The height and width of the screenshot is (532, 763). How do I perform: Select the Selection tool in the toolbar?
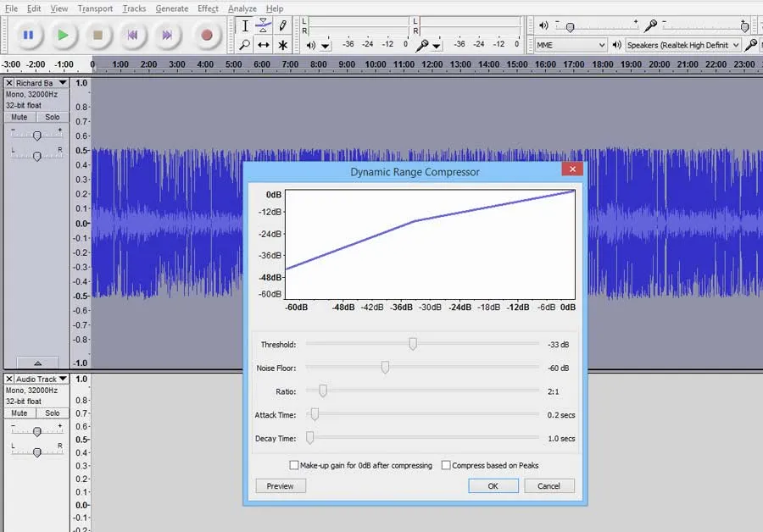click(x=244, y=26)
